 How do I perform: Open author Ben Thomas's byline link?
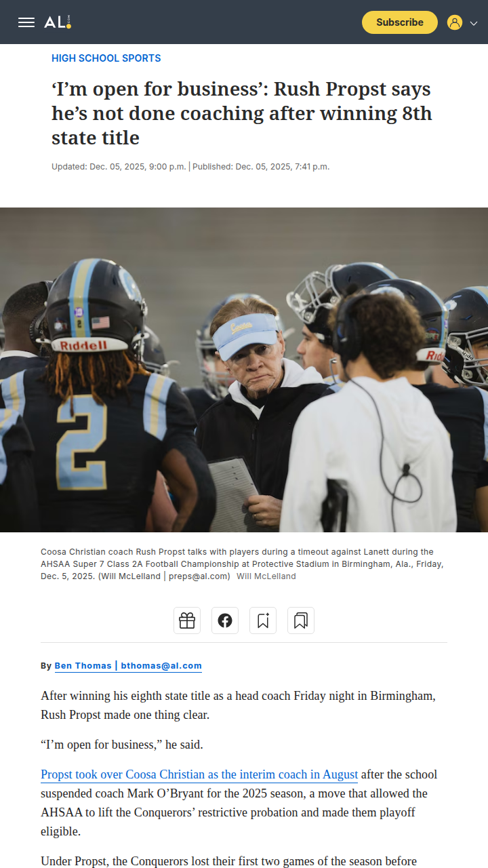pyautogui.click(x=128, y=666)
